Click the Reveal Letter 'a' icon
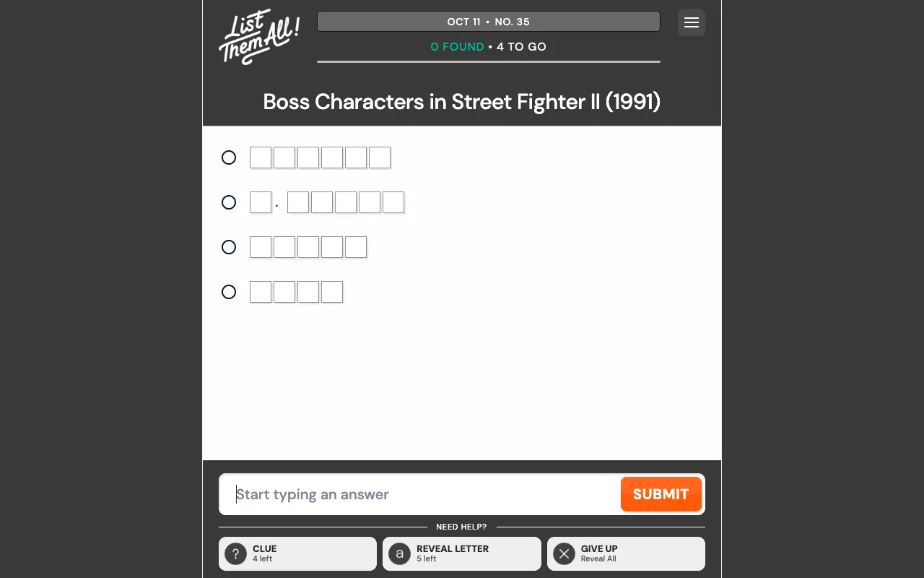This screenshot has width=924, height=578. point(399,554)
